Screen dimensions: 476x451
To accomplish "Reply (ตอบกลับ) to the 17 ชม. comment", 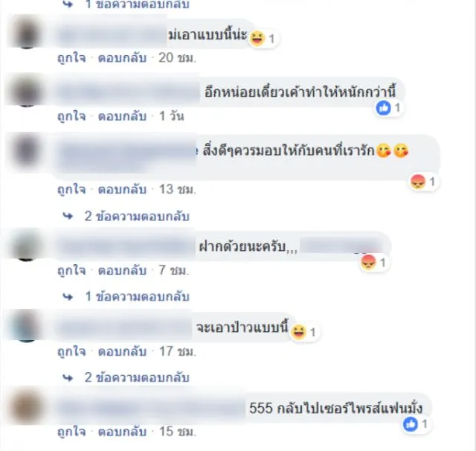I will tap(122, 351).
